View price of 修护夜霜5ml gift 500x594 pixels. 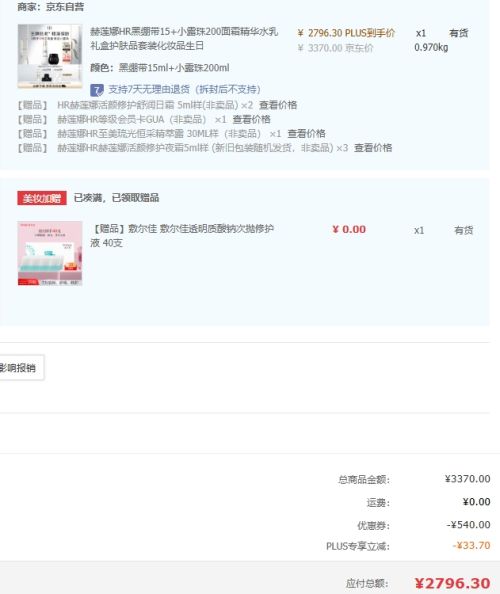373,148
